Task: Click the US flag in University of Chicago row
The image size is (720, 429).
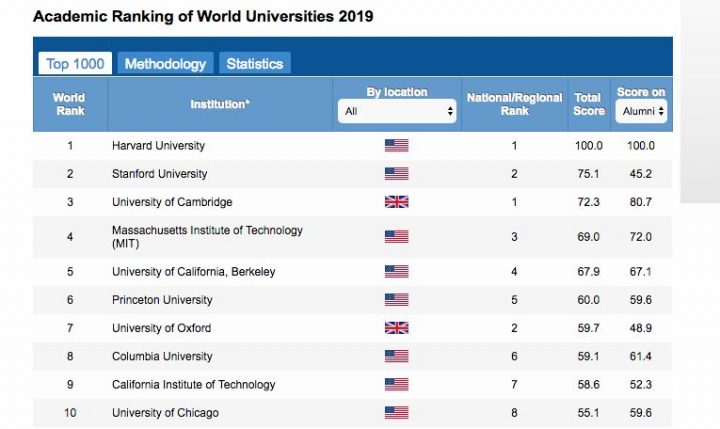Action: (x=396, y=413)
